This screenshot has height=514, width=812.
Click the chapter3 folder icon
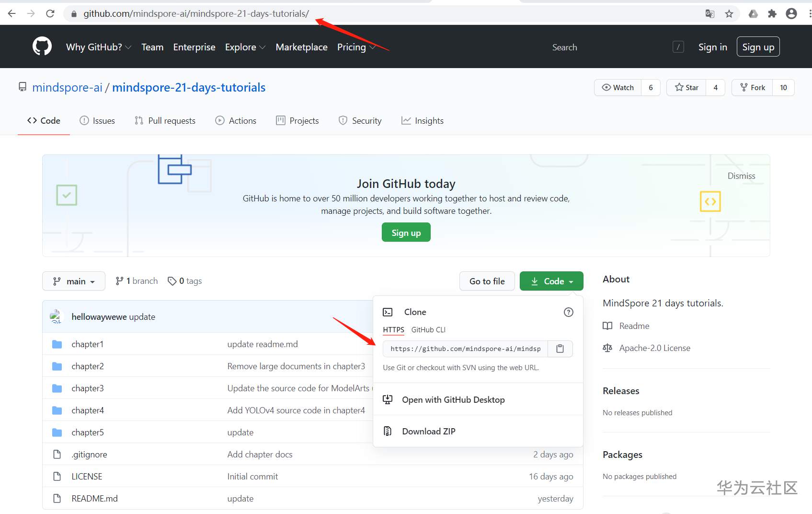click(57, 388)
